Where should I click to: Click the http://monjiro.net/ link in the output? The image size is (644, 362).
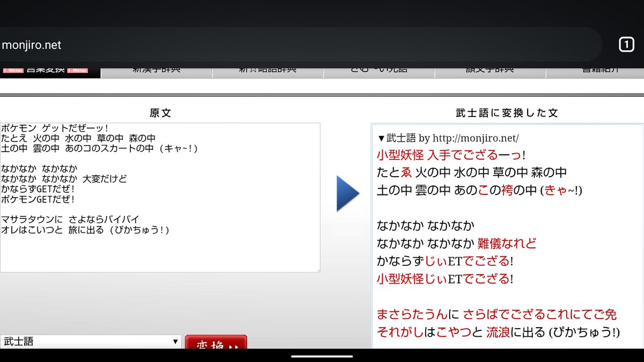475,138
